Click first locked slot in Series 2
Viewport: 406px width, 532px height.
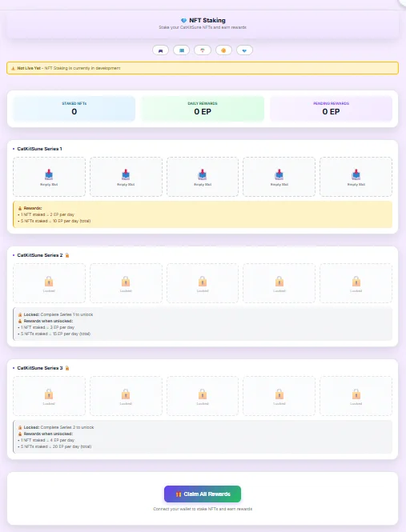click(x=50, y=283)
